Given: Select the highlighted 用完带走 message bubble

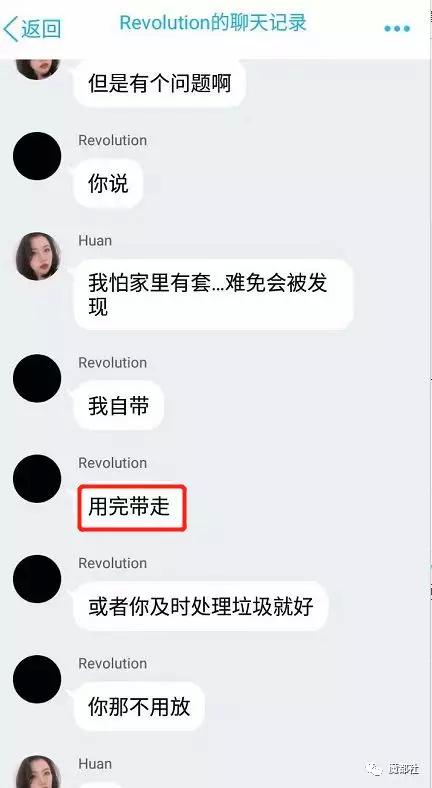Looking at the screenshot, I should pos(132,507).
